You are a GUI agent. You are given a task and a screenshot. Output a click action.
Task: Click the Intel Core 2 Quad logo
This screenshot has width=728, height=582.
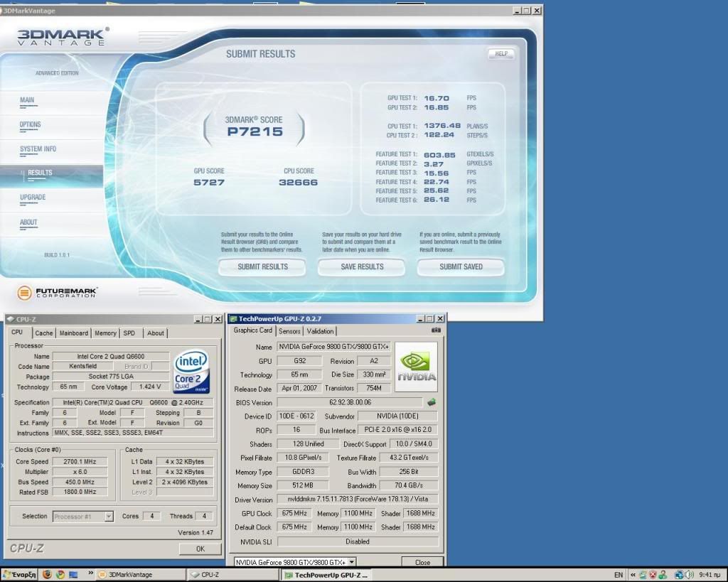(x=192, y=371)
